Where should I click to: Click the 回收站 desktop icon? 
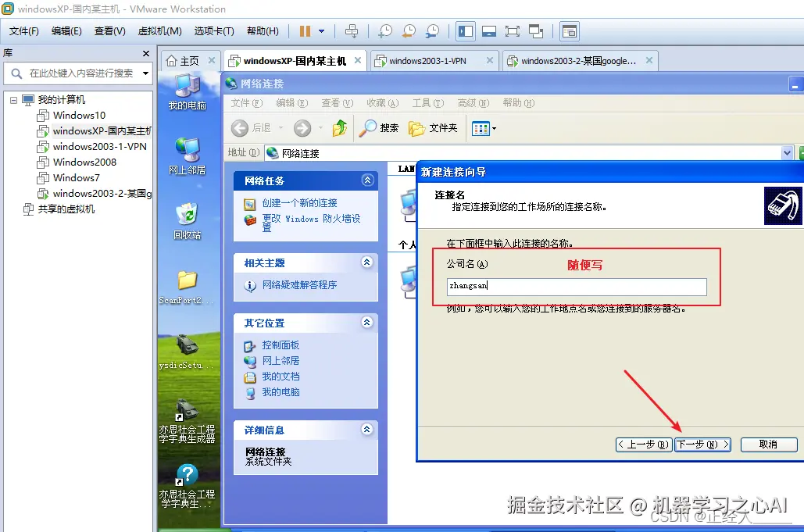pyautogui.click(x=188, y=221)
